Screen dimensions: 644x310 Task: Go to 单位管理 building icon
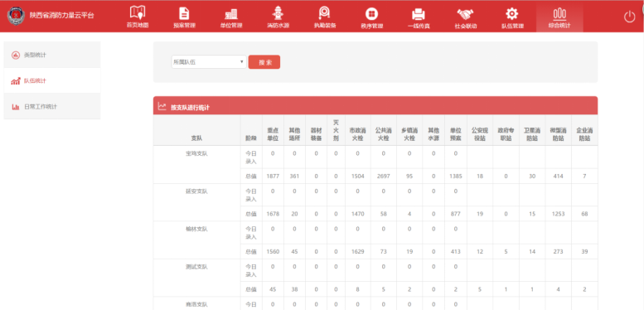click(x=231, y=13)
